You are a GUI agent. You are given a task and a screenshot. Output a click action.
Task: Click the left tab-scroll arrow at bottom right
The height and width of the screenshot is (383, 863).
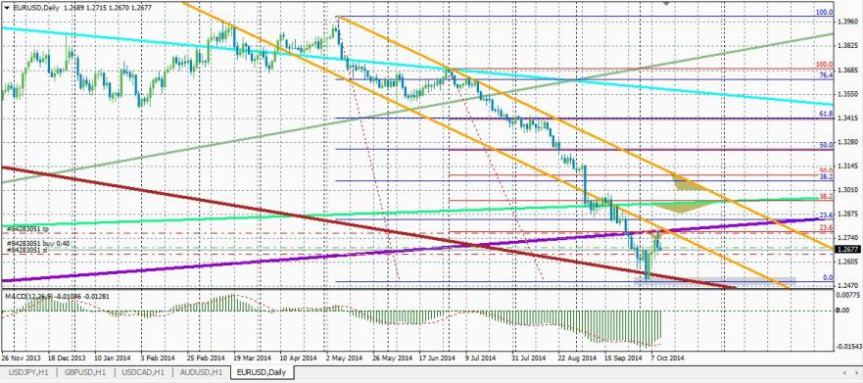coord(845,373)
